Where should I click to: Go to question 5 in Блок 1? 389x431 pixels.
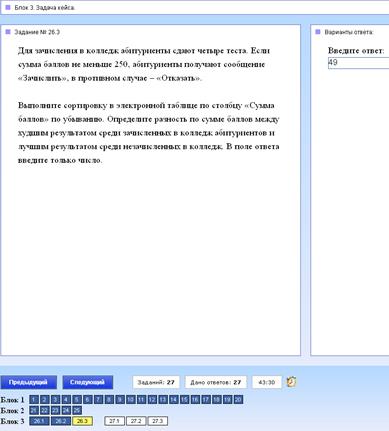77,400
